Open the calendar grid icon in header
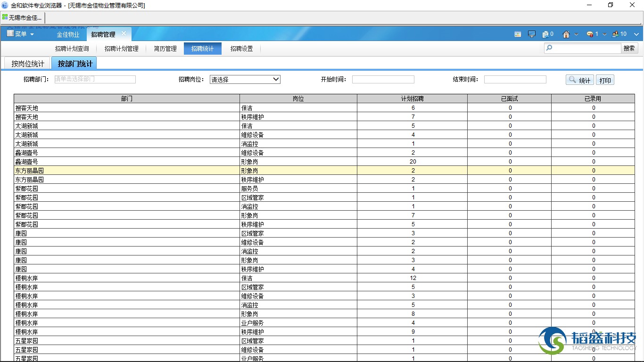This screenshot has width=644, height=362. tap(518, 34)
